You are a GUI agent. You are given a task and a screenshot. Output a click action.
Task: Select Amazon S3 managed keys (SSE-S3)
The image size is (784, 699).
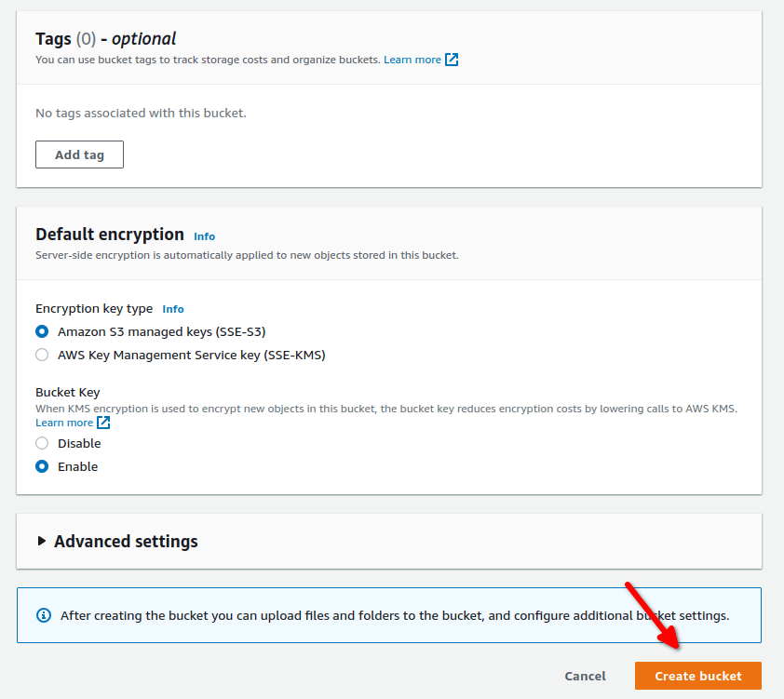click(x=40, y=331)
